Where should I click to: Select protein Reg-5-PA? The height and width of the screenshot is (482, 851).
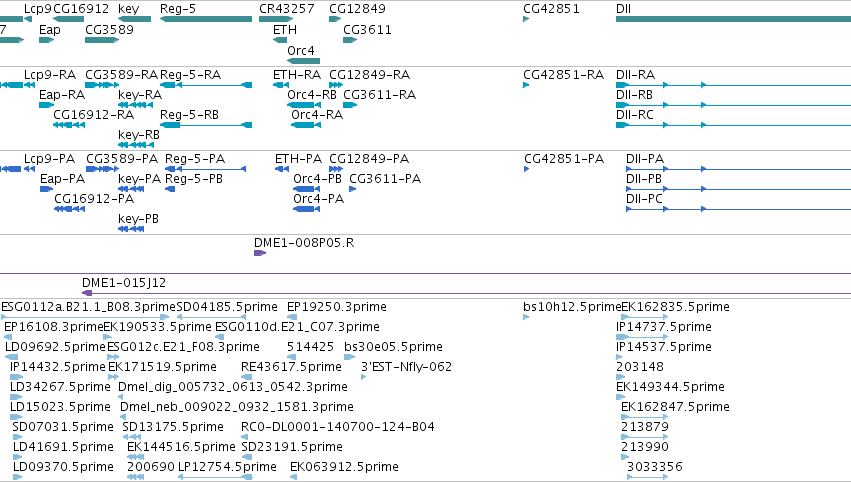tap(205, 169)
